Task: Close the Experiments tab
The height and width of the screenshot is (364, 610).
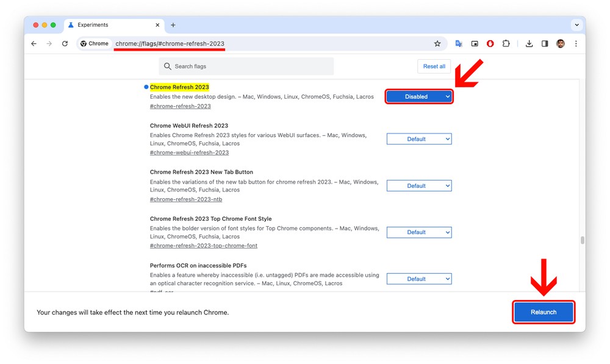Action: [157, 25]
